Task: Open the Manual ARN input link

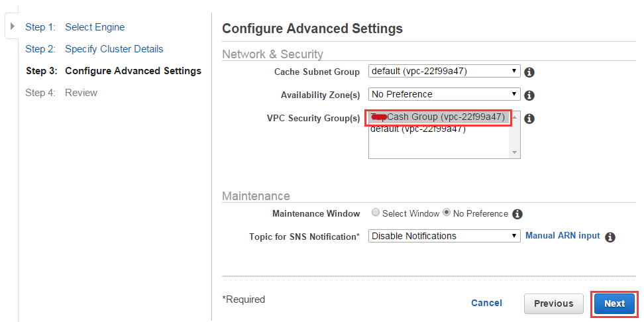Action: pos(563,236)
